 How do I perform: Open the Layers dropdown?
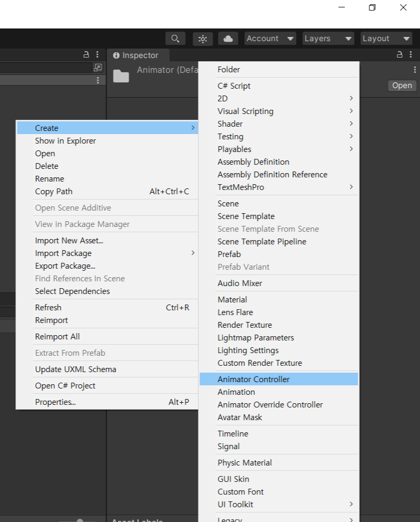coord(328,39)
